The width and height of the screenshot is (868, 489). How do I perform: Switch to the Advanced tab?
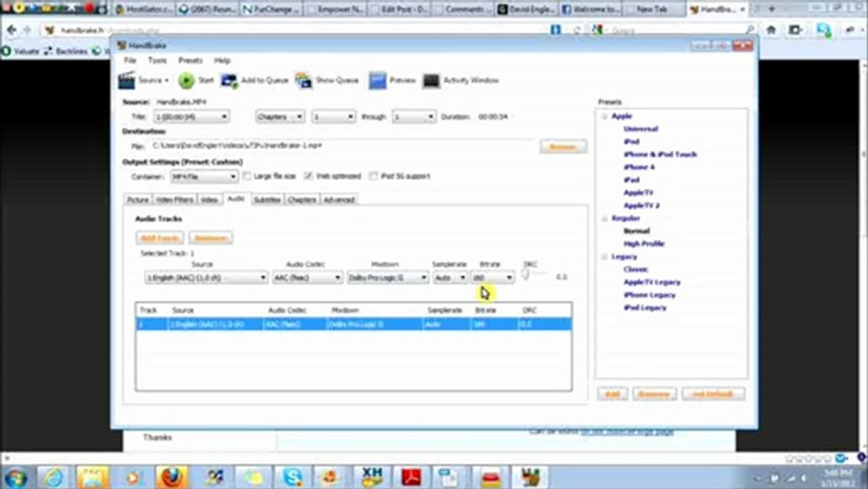click(339, 200)
